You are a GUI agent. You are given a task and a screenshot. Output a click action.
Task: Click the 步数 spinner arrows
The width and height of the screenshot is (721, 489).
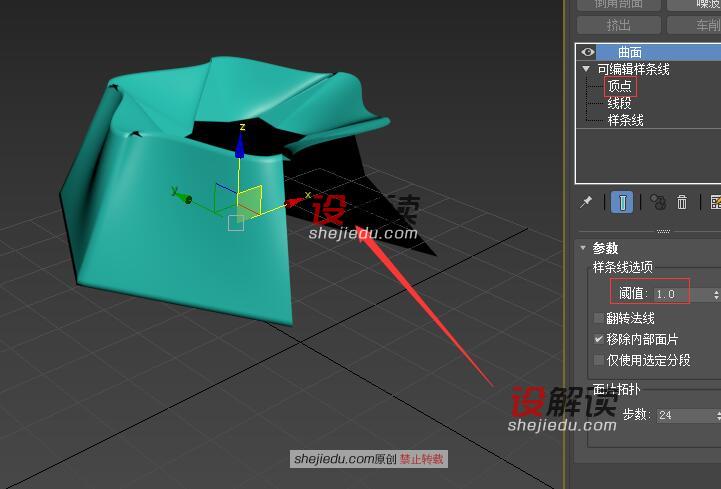tap(718, 415)
